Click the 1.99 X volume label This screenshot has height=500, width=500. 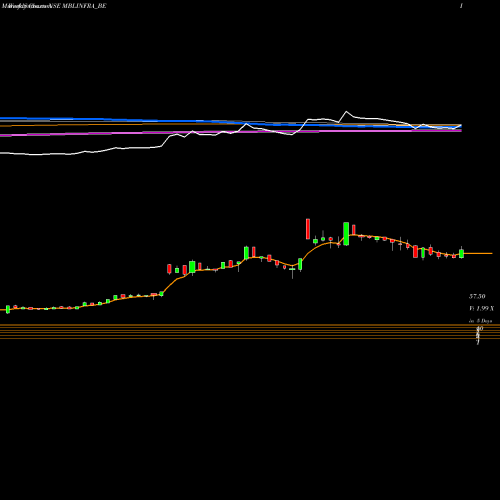(481, 308)
